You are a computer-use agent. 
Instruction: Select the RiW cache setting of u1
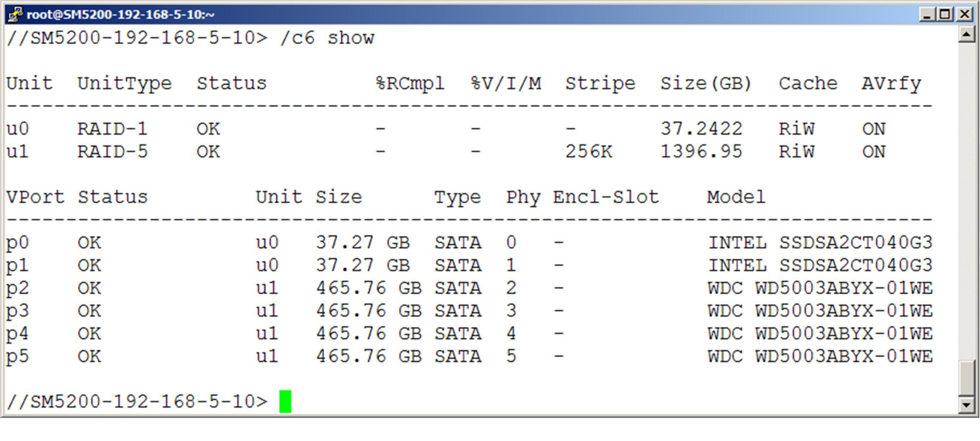pyautogui.click(x=797, y=152)
